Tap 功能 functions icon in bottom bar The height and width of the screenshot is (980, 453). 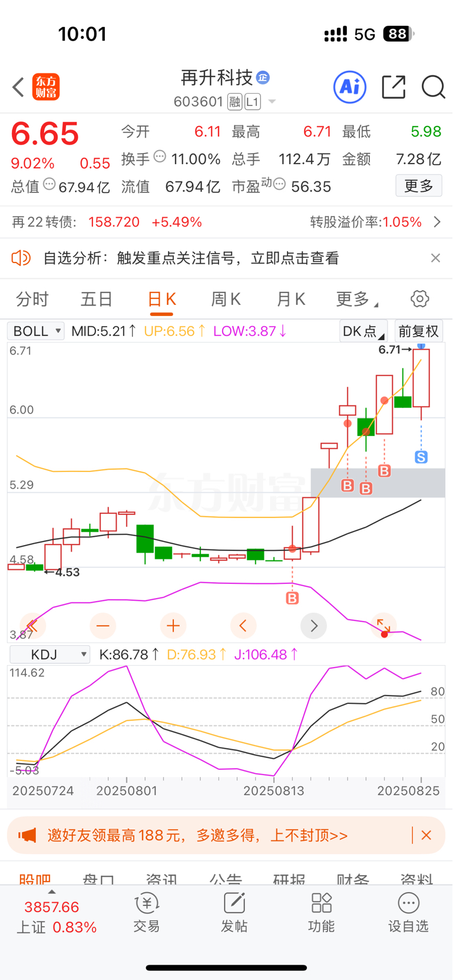321,912
